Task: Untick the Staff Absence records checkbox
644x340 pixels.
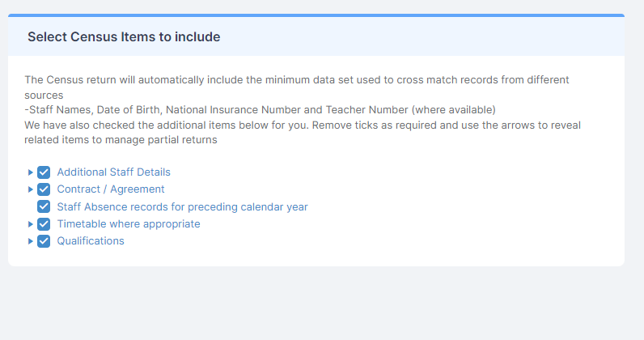Action: [x=44, y=206]
